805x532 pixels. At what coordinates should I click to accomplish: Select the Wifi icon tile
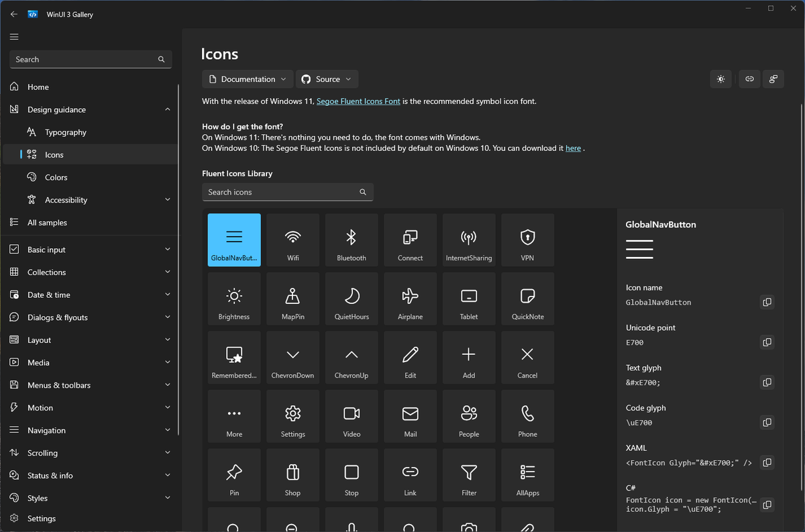click(x=292, y=240)
